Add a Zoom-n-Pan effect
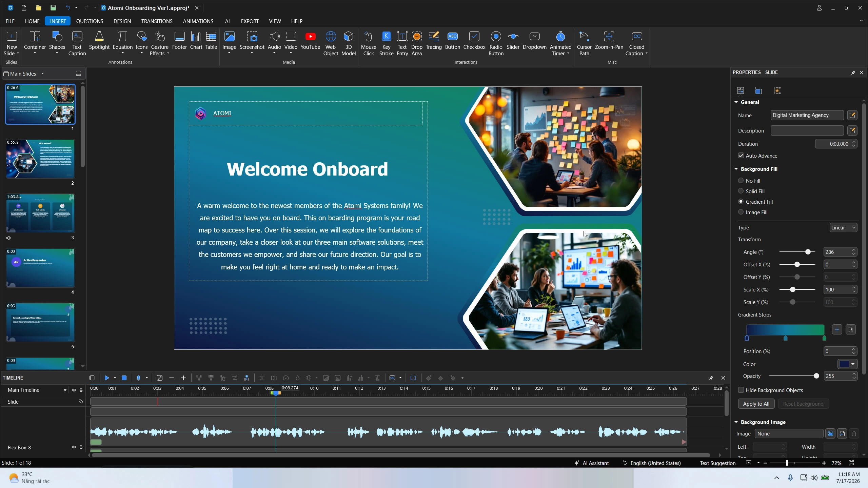Image resolution: width=868 pixels, height=488 pixels. 609,41
